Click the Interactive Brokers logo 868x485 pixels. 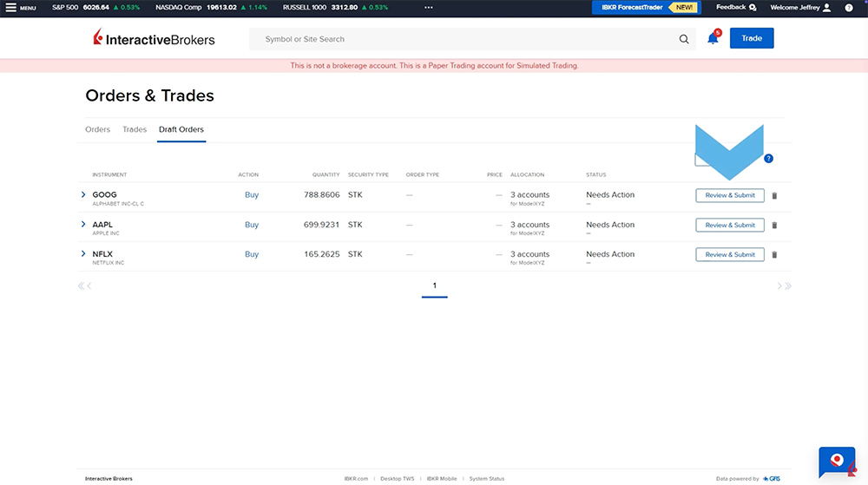(x=154, y=38)
